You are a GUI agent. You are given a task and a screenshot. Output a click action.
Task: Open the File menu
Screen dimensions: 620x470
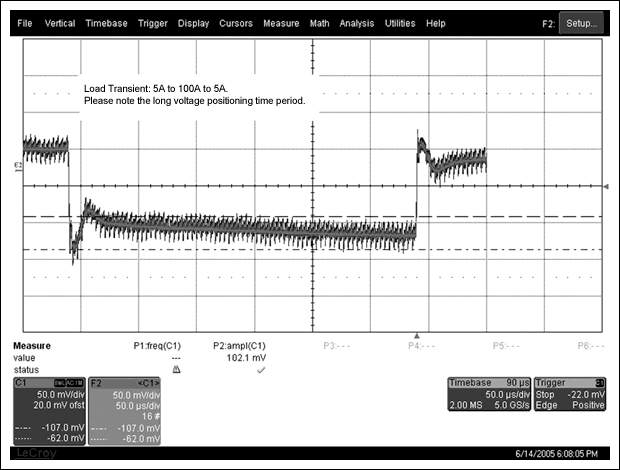click(25, 23)
